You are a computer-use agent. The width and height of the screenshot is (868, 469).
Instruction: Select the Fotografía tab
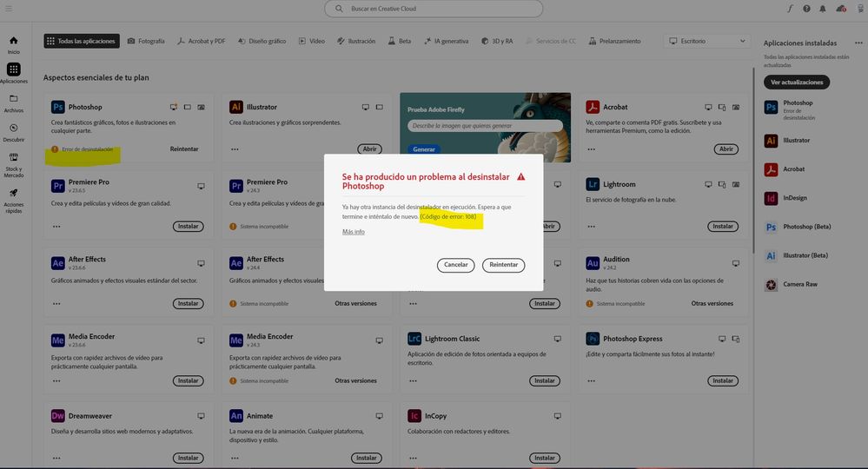[146, 41]
